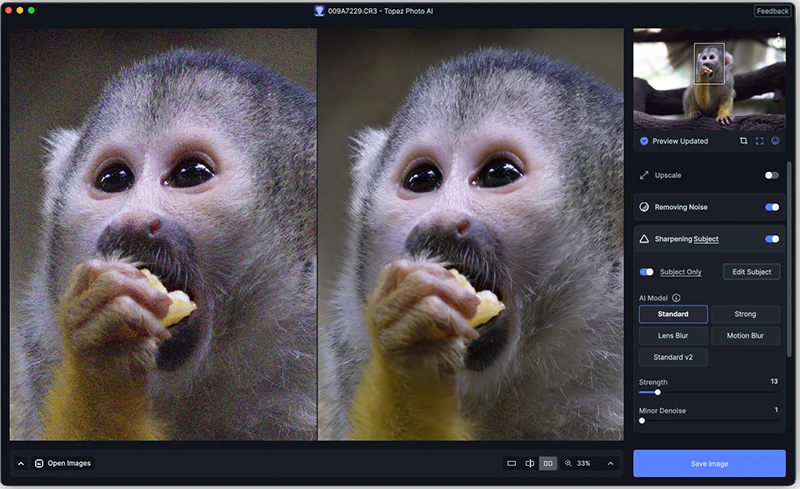The width and height of the screenshot is (800, 489).
Task: Expand the image tray with bottom-left chevron
Action: pyautogui.click(x=21, y=463)
